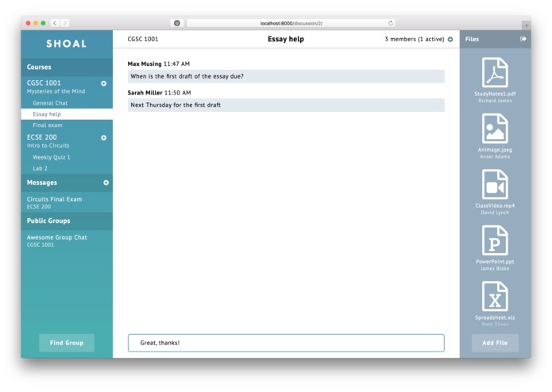Select the CGSC 1001 course in sidebar
This screenshot has width=552, height=392.
click(x=44, y=83)
